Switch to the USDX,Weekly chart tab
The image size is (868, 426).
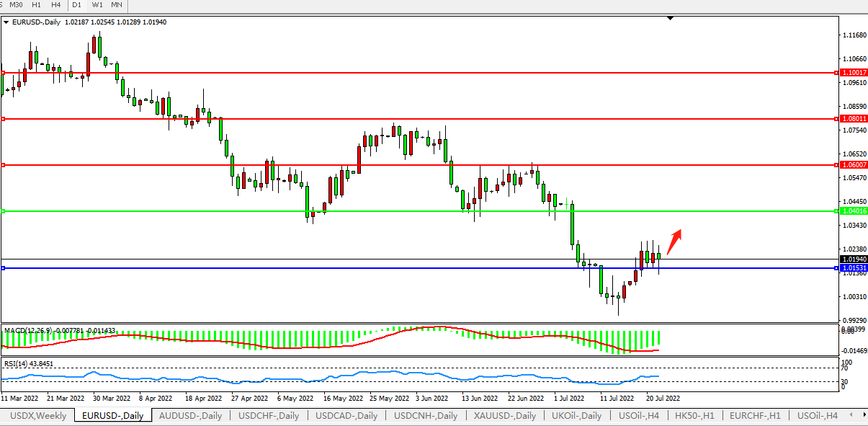[37, 416]
